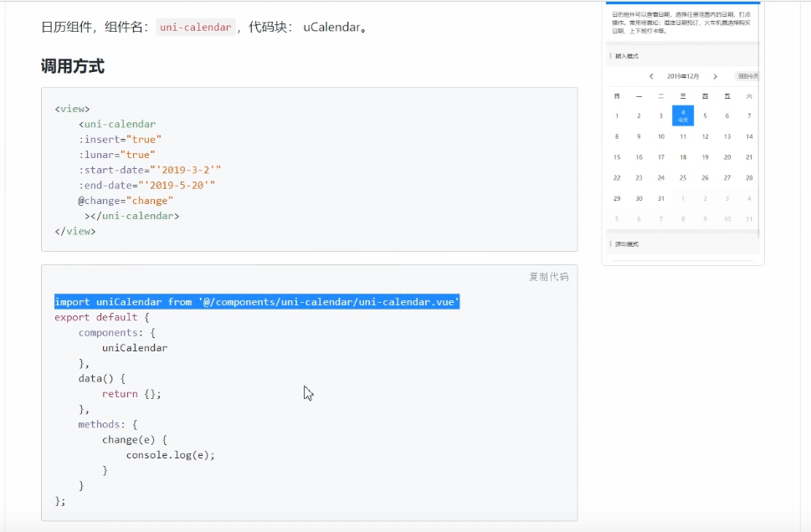
Task: Click the 2019年12月 month label
Action: pos(683,76)
